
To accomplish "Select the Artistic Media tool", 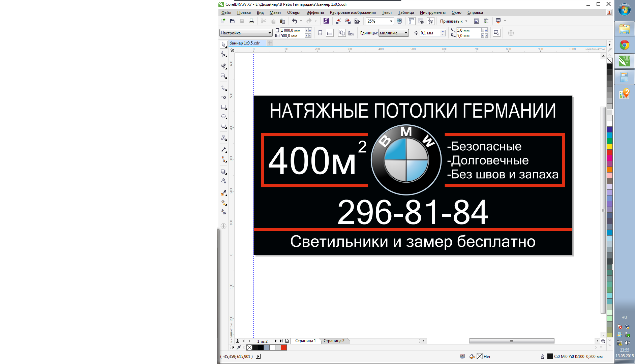I will pyautogui.click(x=223, y=97).
